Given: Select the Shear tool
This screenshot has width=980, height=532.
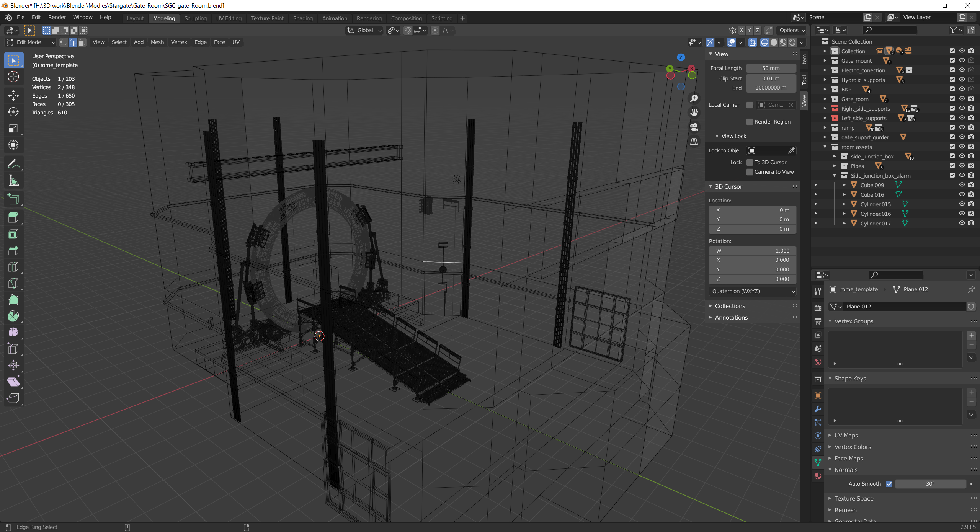Looking at the screenshot, I should 13,382.
